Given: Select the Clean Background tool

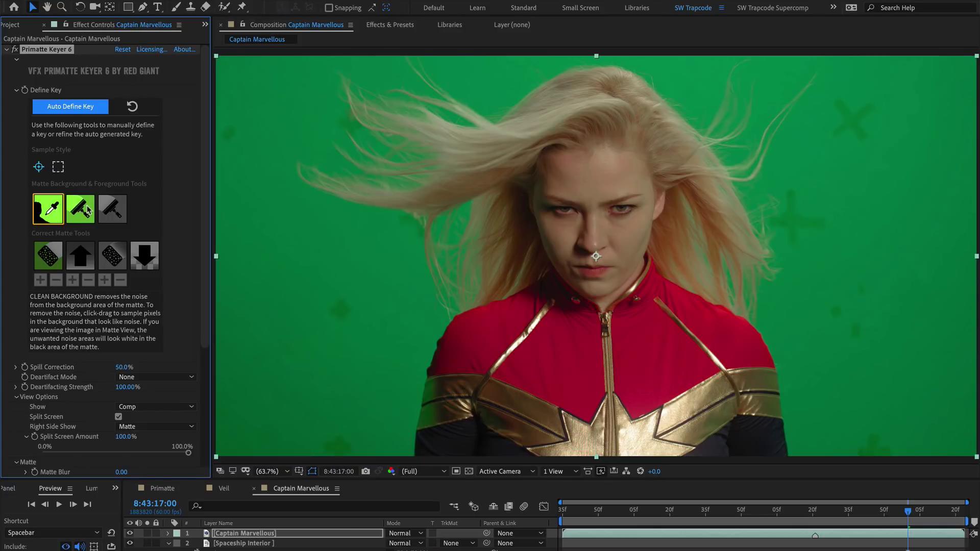Looking at the screenshot, I should click(80, 209).
